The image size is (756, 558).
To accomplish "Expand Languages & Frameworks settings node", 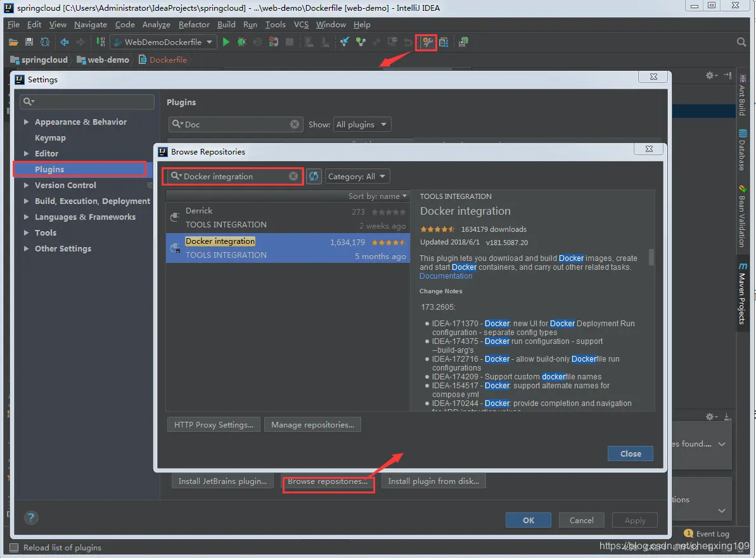I will click(x=26, y=217).
